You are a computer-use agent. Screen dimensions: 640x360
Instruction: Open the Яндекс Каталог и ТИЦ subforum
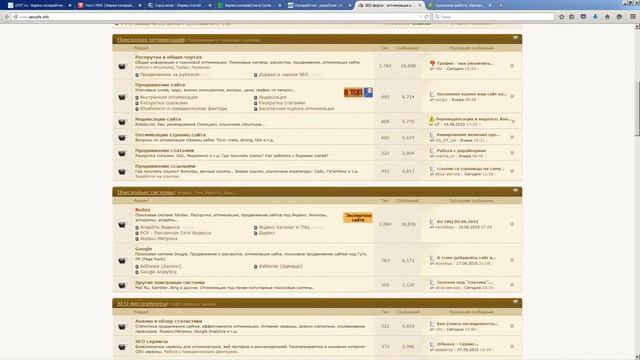pyautogui.click(x=284, y=227)
